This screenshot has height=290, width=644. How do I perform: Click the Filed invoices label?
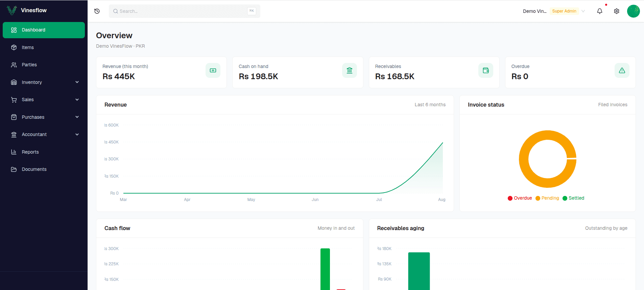[x=613, y=105]
